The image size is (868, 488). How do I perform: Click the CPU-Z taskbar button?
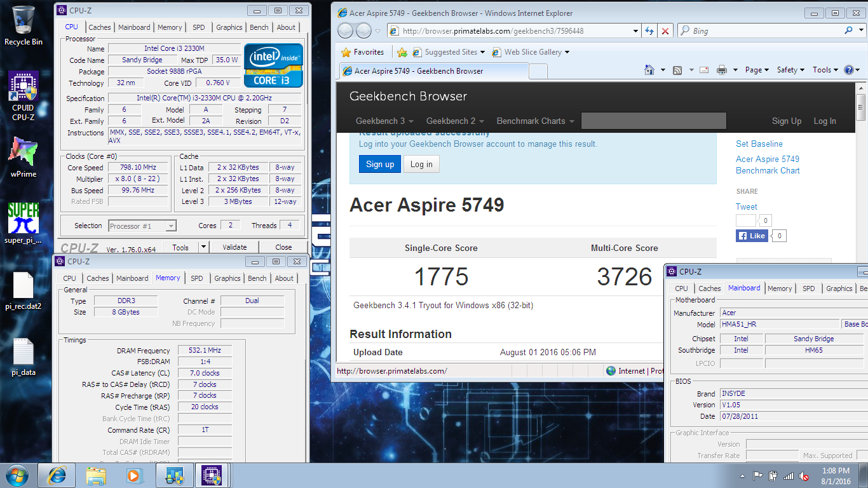[211, 475]
